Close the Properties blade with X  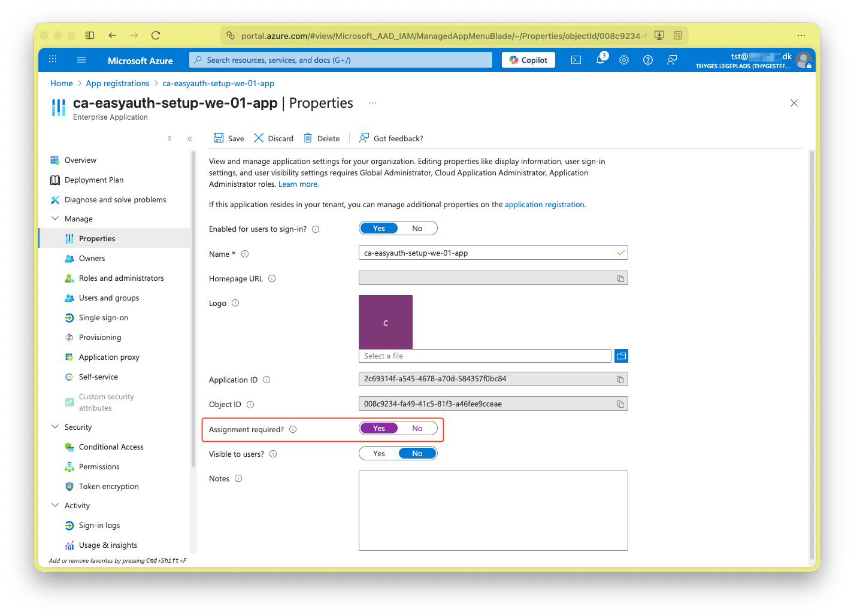coord(794,103)
